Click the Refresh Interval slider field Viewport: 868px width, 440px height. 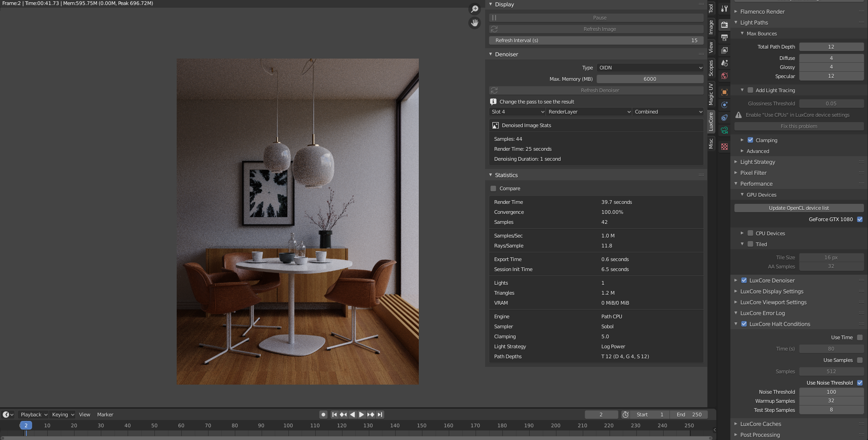(596, 40)
